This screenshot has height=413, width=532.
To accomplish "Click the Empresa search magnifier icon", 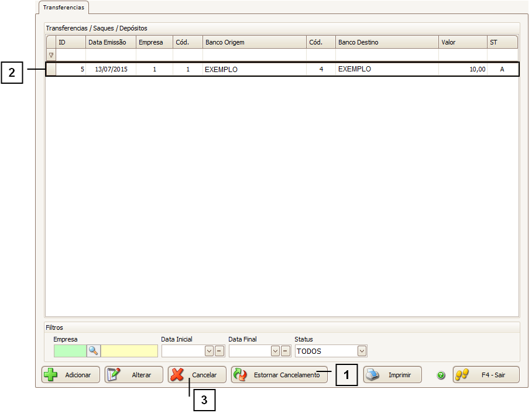I will [x=94, y=351].
